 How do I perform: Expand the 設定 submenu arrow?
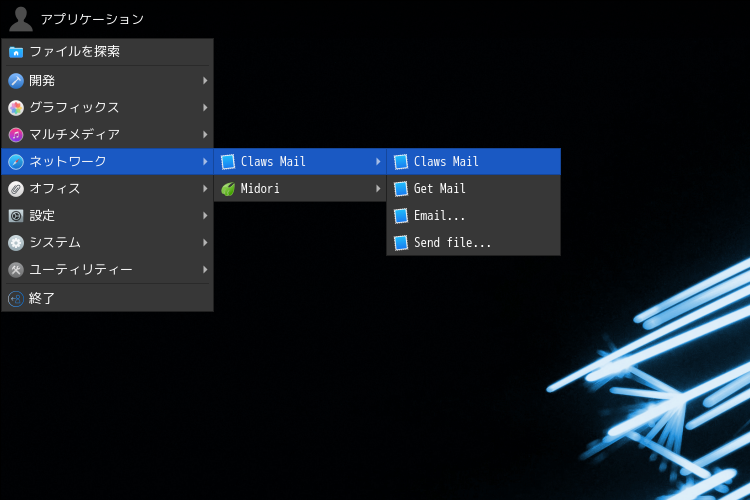pos(205,215)
